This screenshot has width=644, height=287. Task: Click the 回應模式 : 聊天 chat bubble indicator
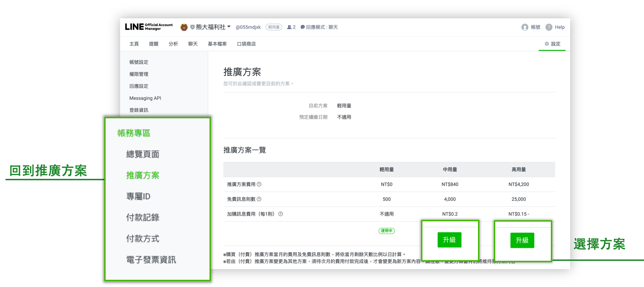pyautogui.click(x=319, y=27)
